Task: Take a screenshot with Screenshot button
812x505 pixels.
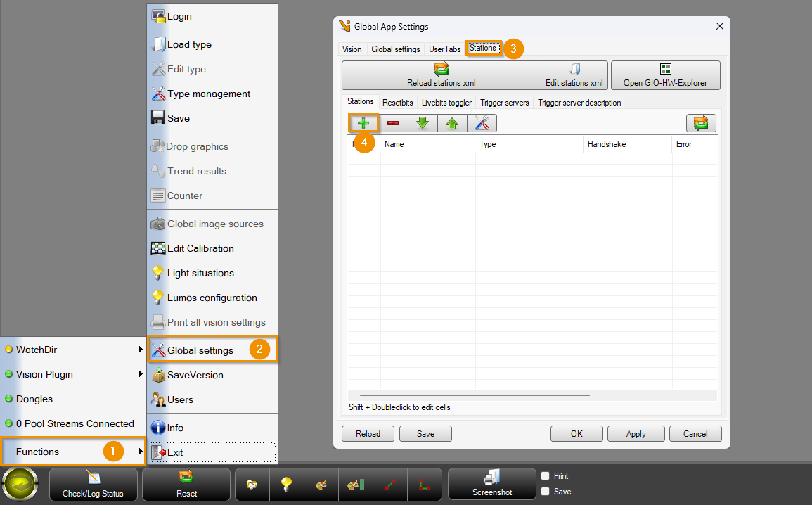Action: tap(492, 485)
